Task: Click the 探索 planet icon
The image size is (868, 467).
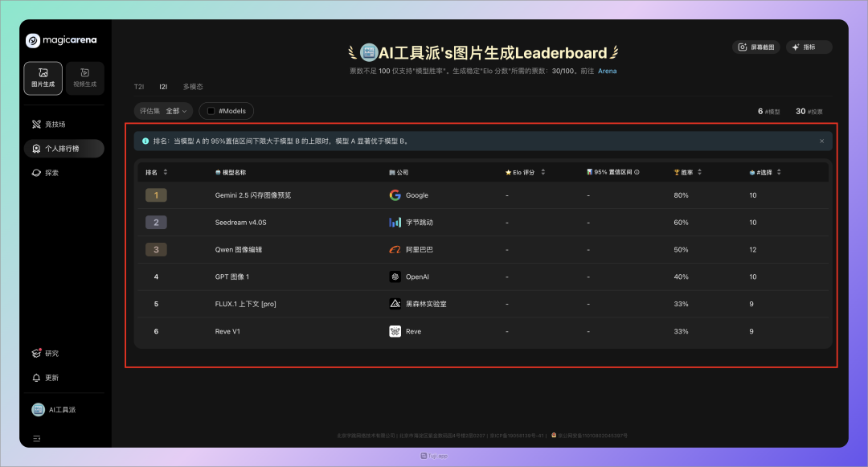Action: 36,173
